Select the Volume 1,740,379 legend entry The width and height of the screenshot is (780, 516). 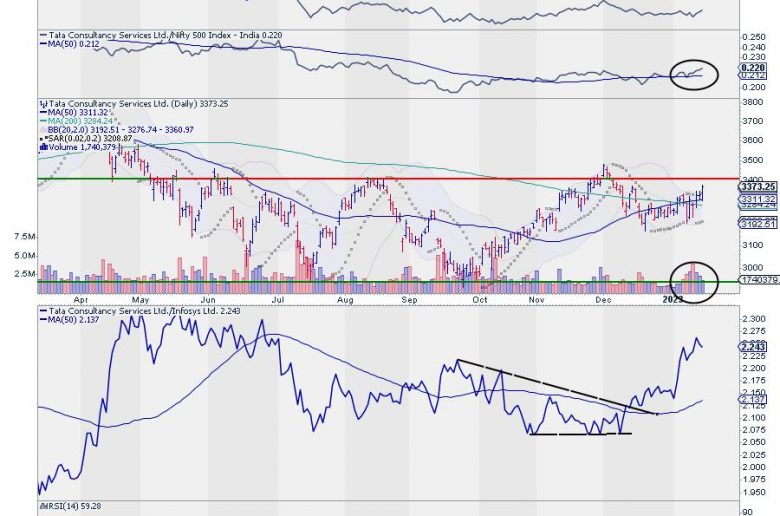(x=78, y=147)
